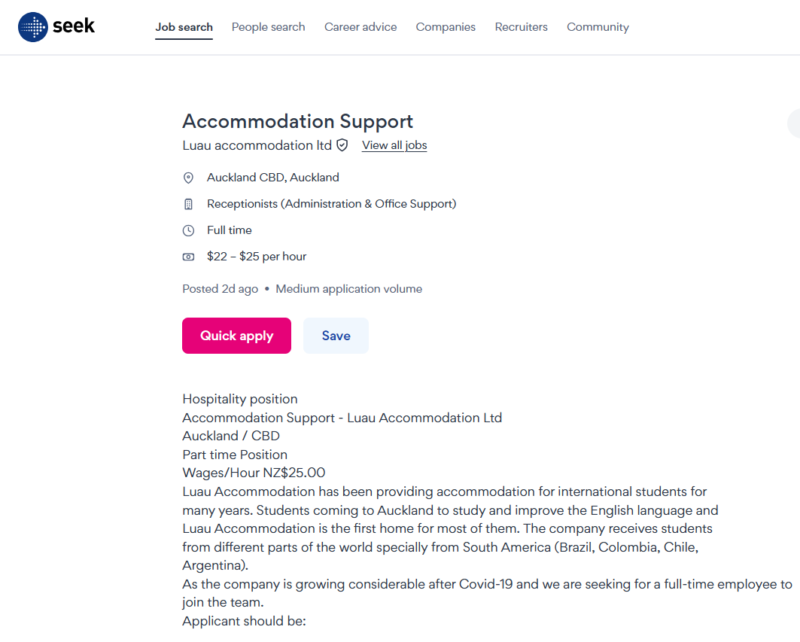Screen dimensions: 800x642
Task: Click the verified badge next to Luau accommodation ltd
Action: point(342,145)
